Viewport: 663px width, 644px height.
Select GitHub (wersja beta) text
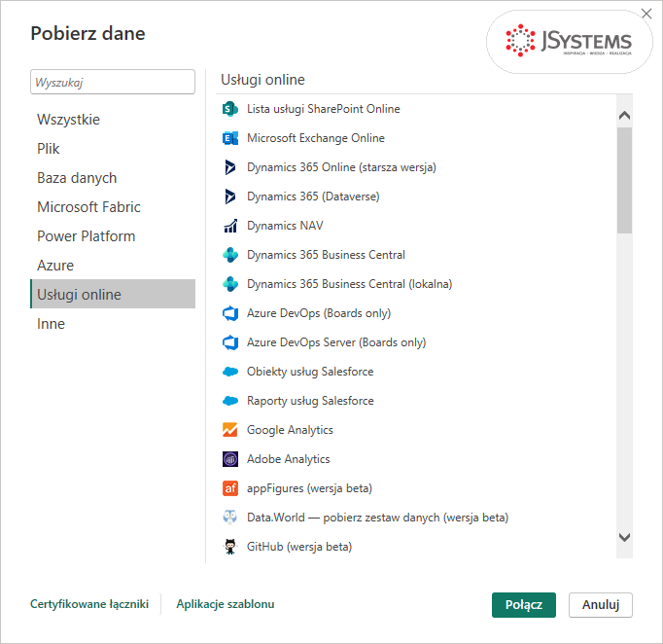pyautogui.click(x=299, y=547)
